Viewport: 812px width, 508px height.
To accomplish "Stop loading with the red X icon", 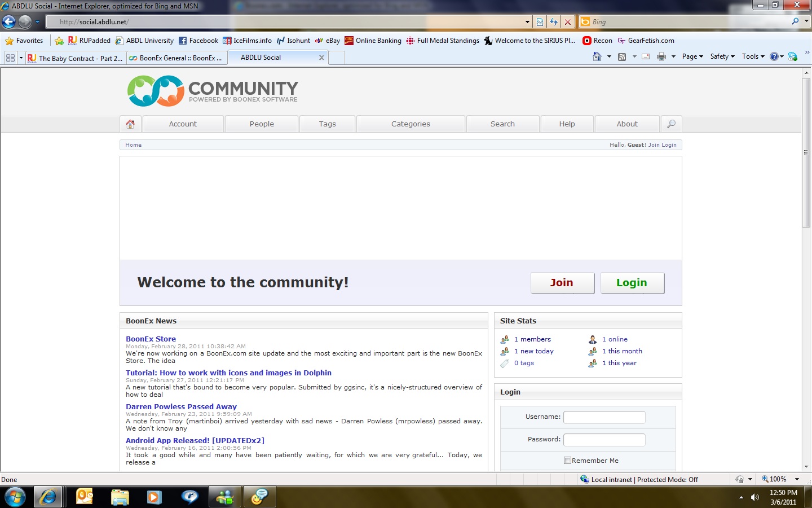I will click(568, 22).
